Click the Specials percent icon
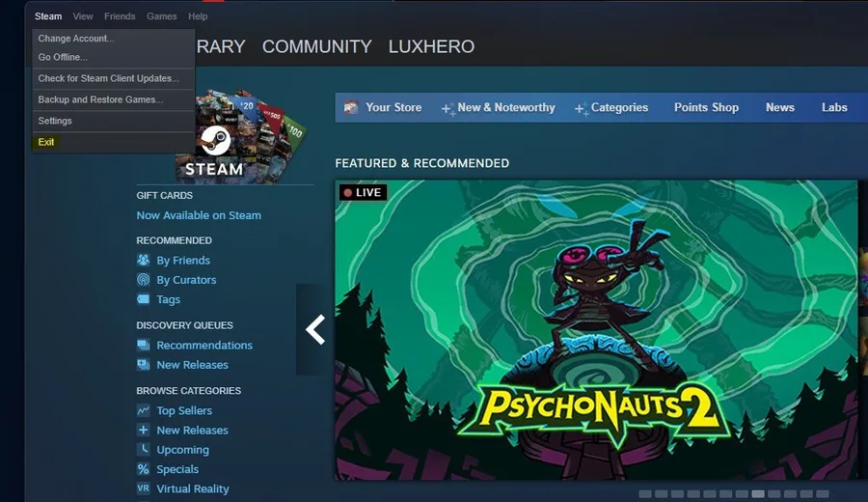868x502 pixels. coord(144,469)
